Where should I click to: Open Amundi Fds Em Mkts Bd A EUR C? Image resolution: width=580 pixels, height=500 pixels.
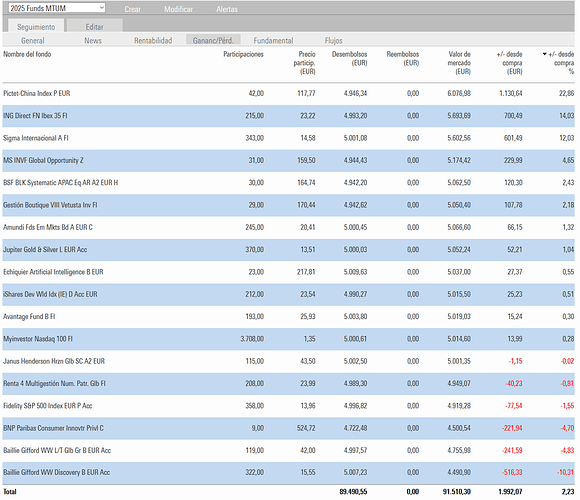(x=48, y=227)
